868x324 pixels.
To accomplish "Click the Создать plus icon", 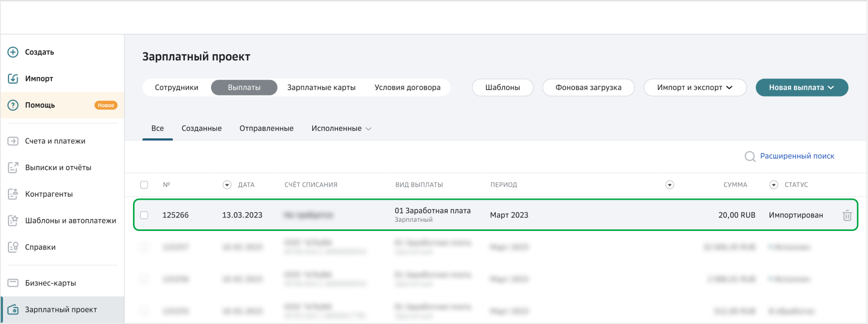I will 13,52.
